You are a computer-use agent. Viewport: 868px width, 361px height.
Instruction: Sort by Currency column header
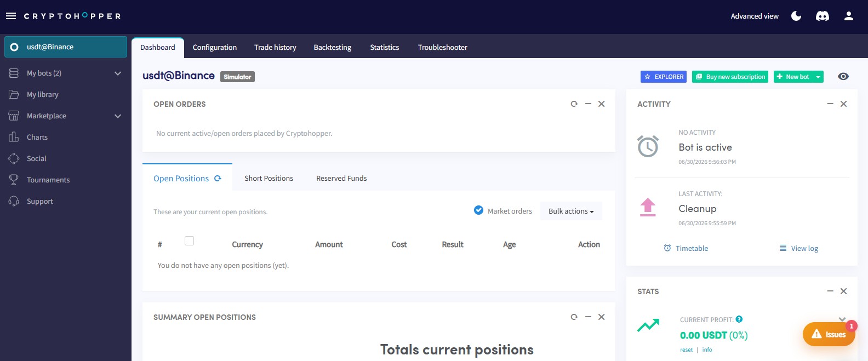[247, 244]
